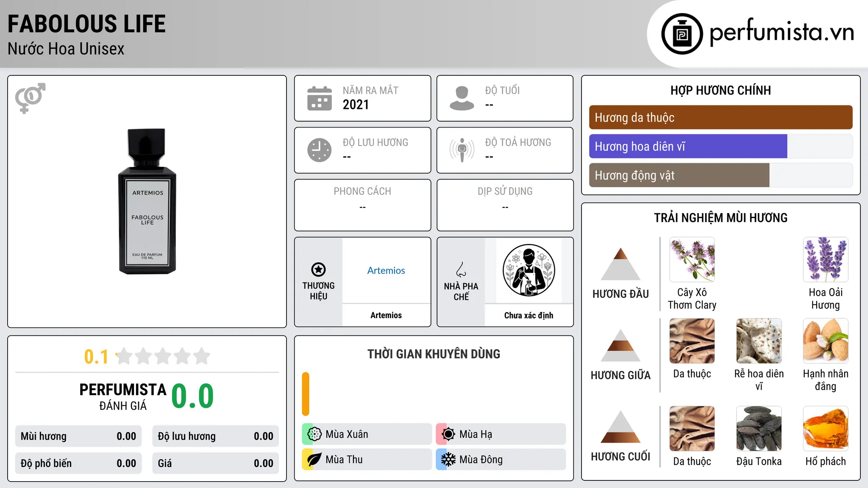Click the ĐỘ TOẢ HƯƠNG label
Viewport: 868px width, 488px height.
click(518, 142)
